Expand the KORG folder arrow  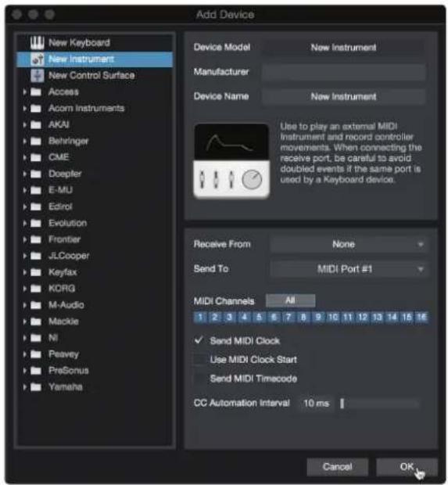(x=25, y=289)
